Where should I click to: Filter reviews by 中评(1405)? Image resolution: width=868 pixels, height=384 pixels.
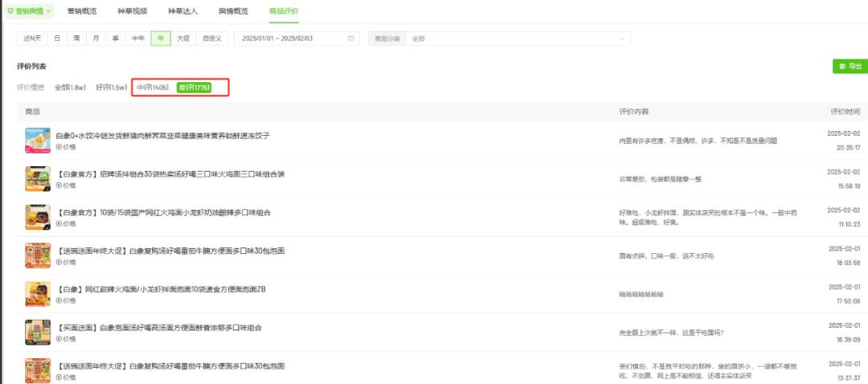tap(153, 88)
